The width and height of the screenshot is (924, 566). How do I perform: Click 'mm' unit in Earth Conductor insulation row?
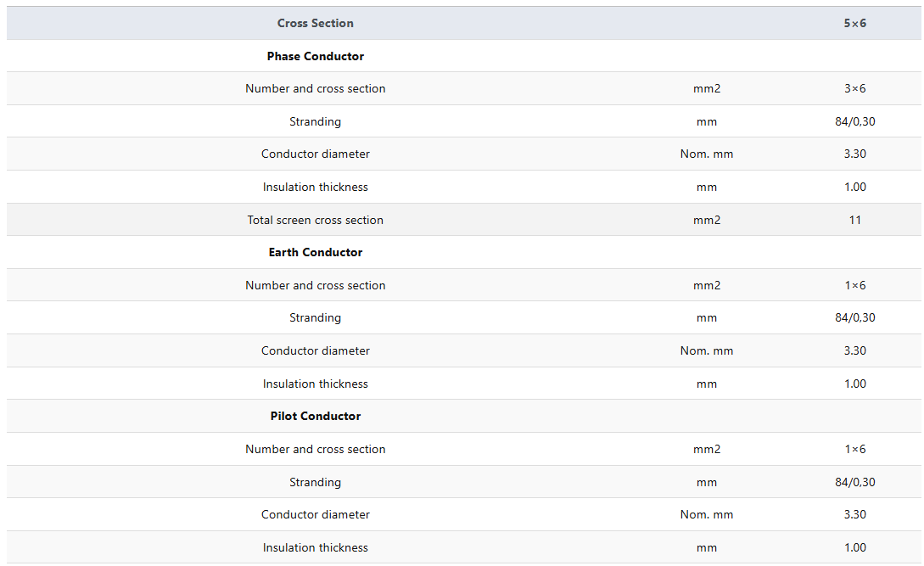click(707, 384)
